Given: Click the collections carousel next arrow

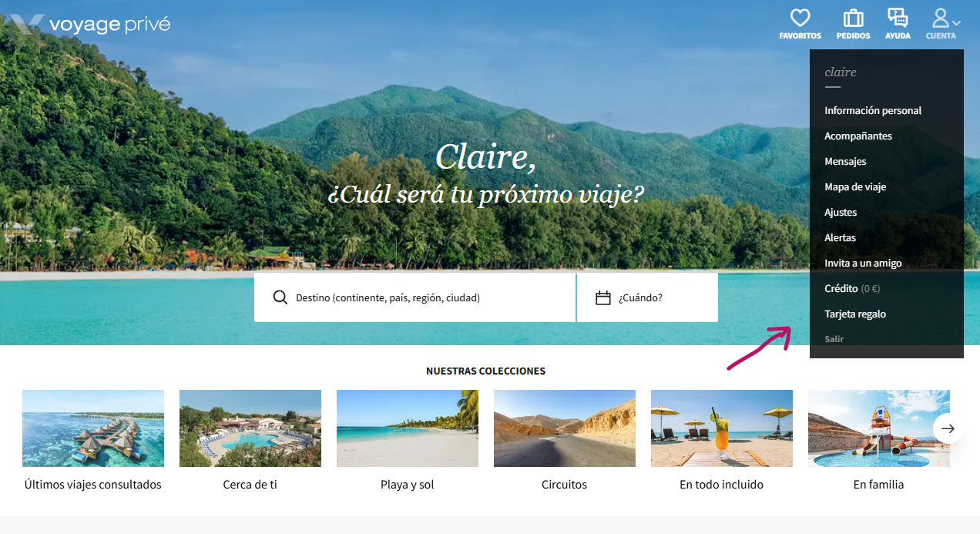Looking at the screenshot, I should click(x=948, y=428).
